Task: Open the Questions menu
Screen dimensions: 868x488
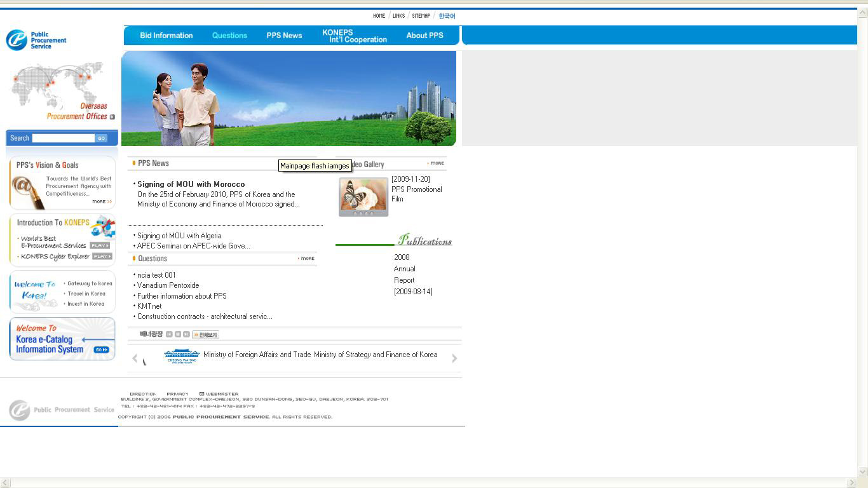Action: point(229,36)
